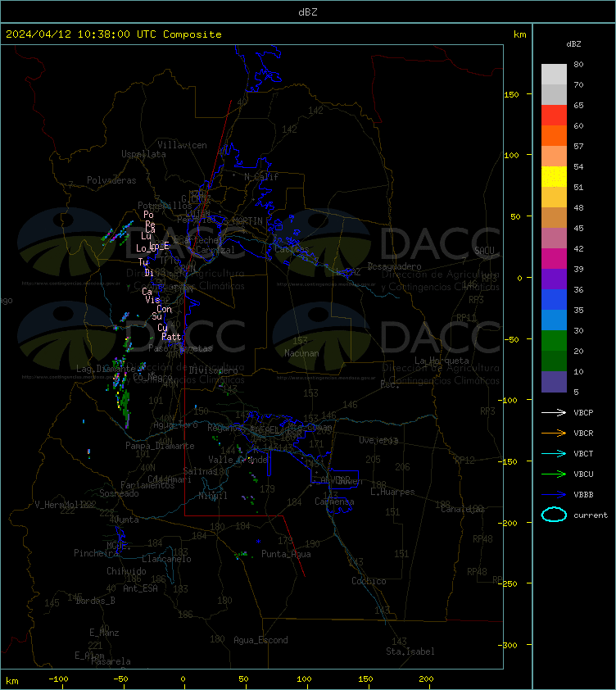Pick the bright orange swatch below 60
This screenshot has height=690, width=616.
point(554,135)
